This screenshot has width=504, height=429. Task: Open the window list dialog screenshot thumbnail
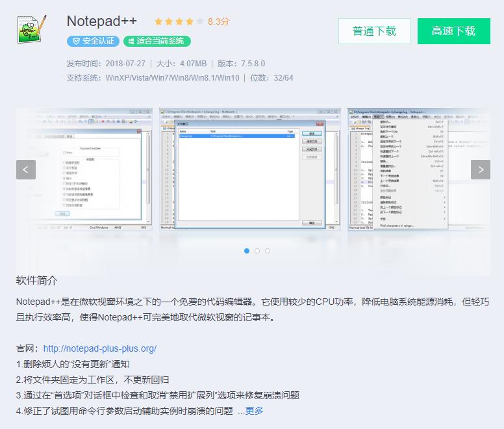point(250,170)
